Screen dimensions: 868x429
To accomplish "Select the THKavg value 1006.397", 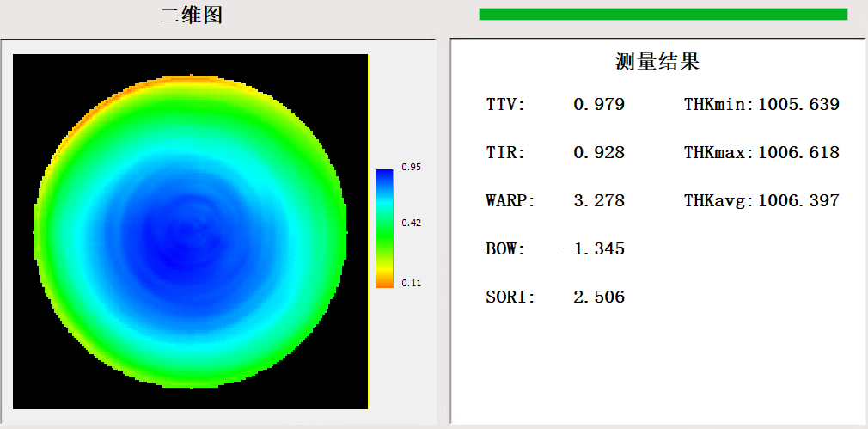I will [798, 201].
